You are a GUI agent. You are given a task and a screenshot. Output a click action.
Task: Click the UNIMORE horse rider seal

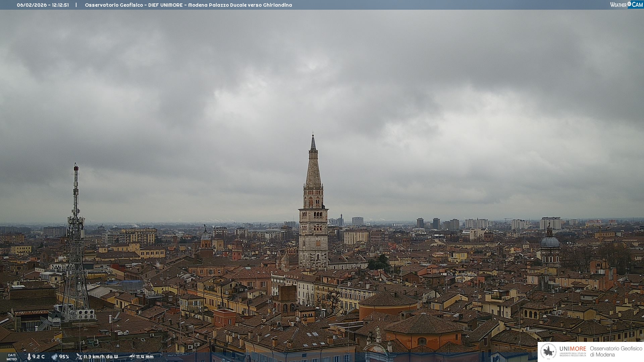tap(548, 351)
